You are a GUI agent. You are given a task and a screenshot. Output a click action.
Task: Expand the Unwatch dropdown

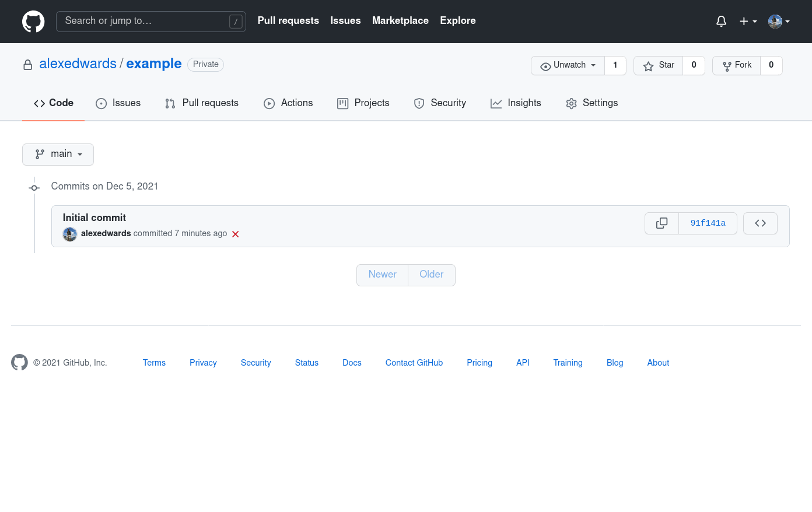[568, 65]
